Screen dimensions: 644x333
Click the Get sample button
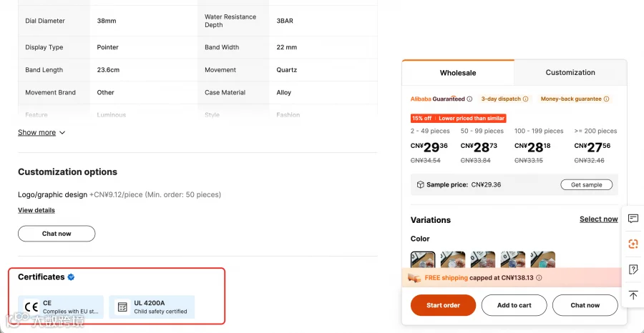point(586,185)
